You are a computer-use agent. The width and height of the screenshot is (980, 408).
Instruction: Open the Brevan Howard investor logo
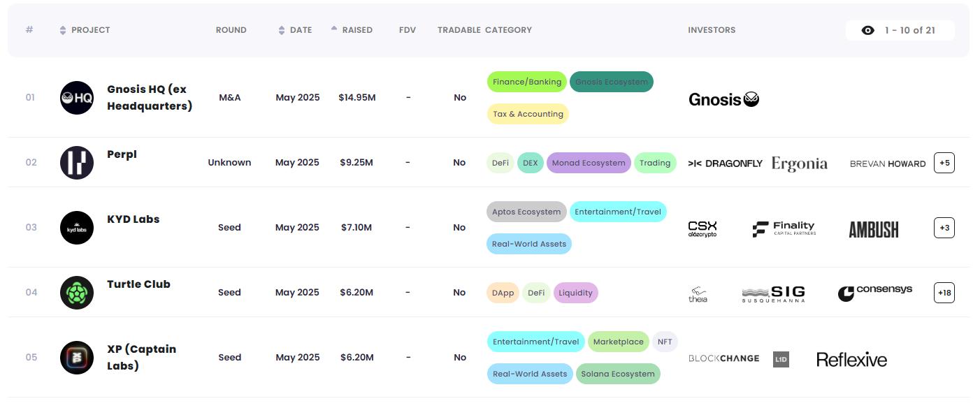click(888, 163)
